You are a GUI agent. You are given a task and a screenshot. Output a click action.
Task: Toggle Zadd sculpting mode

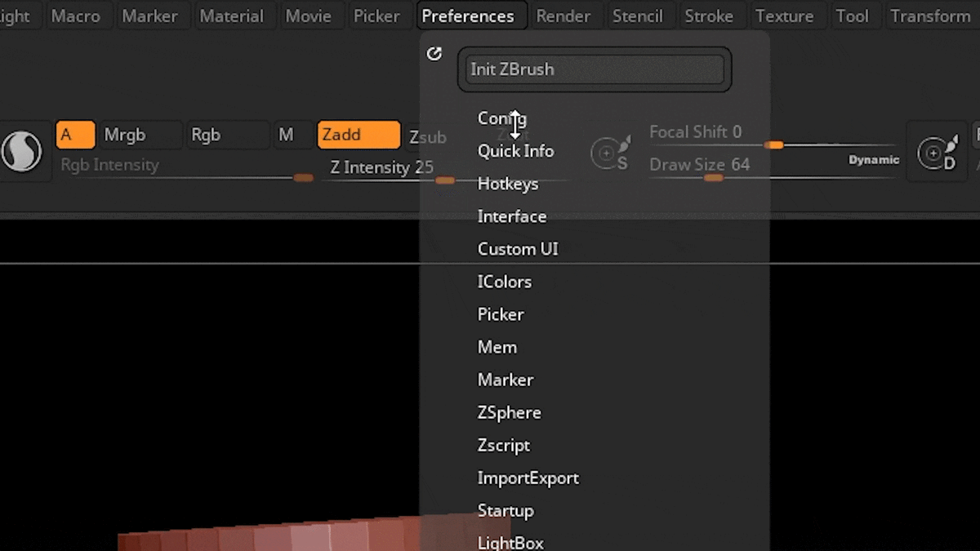coord(359,135)
